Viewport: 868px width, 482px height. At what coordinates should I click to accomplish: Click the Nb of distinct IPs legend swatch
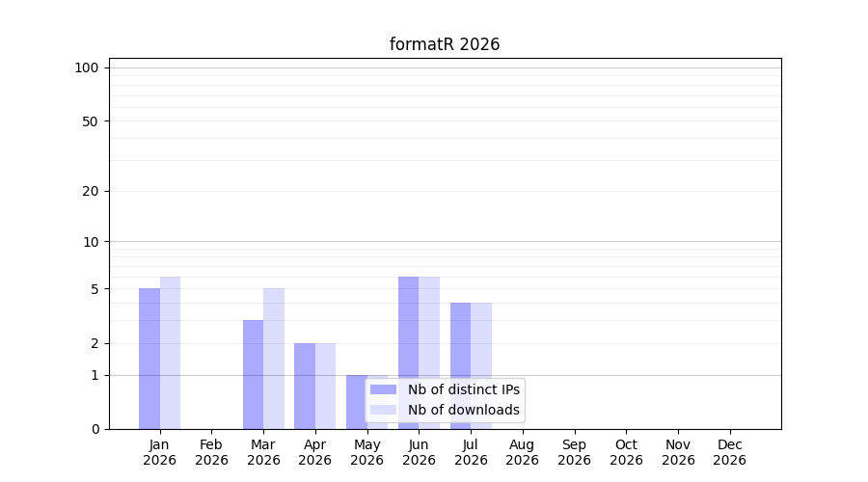383,389
